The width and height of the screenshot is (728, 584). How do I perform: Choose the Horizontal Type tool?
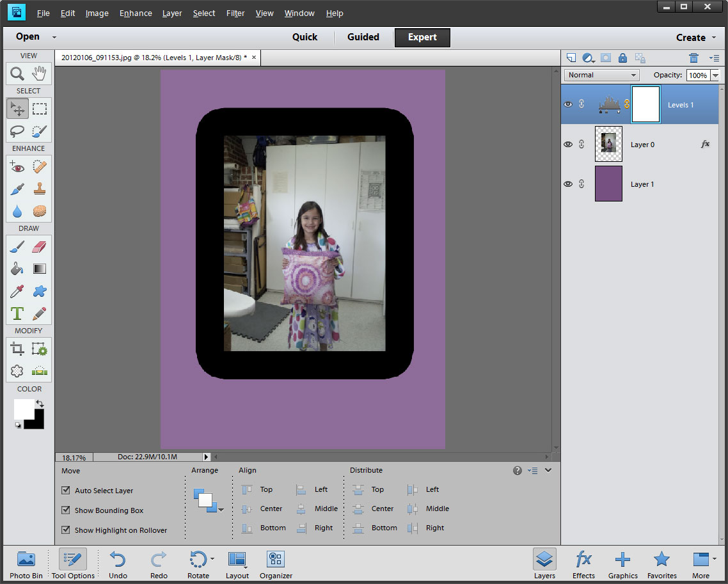[17, 313]
